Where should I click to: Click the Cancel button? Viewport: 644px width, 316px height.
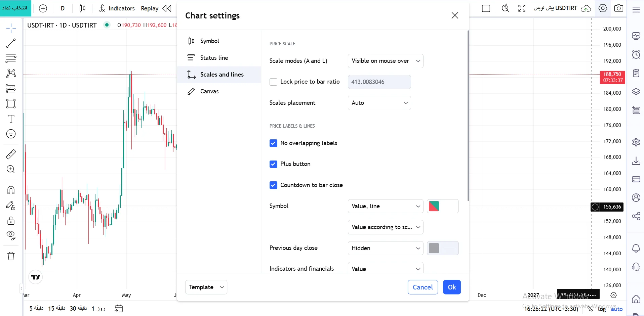point(423,287)
